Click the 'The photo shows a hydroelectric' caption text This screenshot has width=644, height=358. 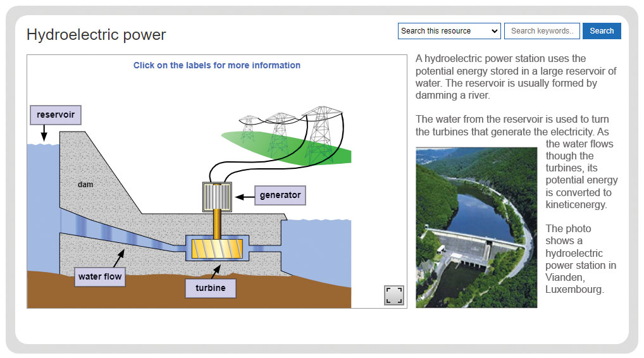pos(581,259)
